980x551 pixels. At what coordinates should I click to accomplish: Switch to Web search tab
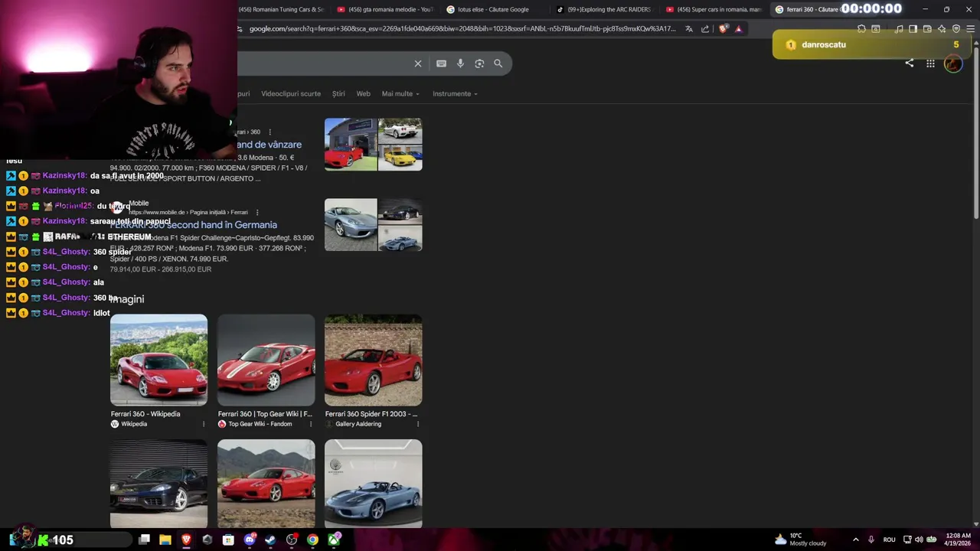364,93
